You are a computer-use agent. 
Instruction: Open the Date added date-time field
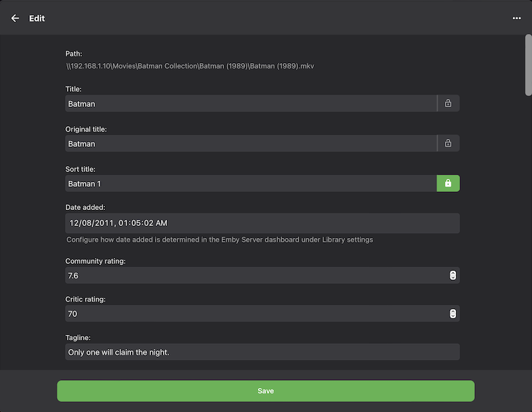262,223
